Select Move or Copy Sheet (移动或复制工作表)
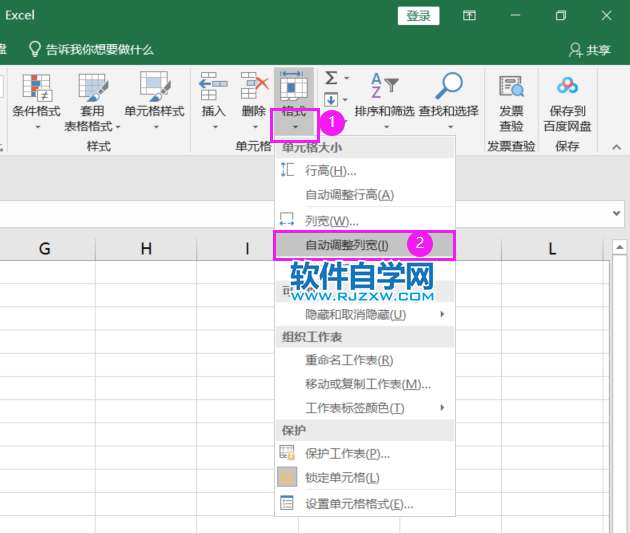630x533 pixels. point(365,384)
